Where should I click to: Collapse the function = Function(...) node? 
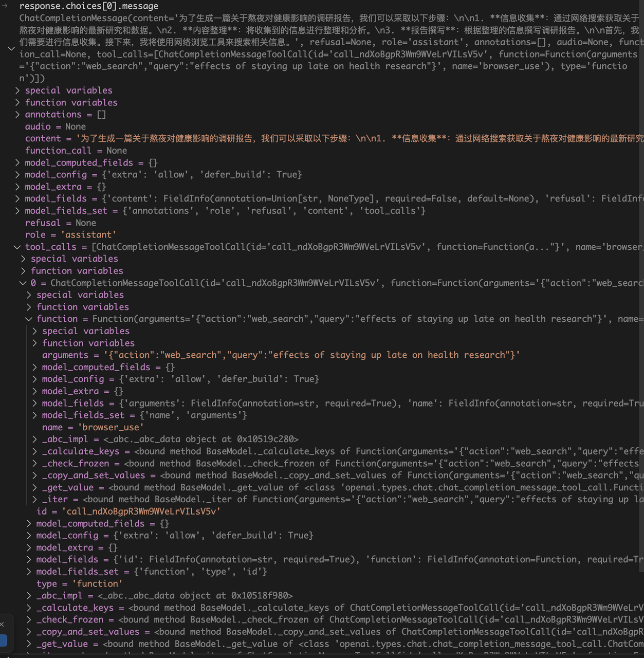29,319
